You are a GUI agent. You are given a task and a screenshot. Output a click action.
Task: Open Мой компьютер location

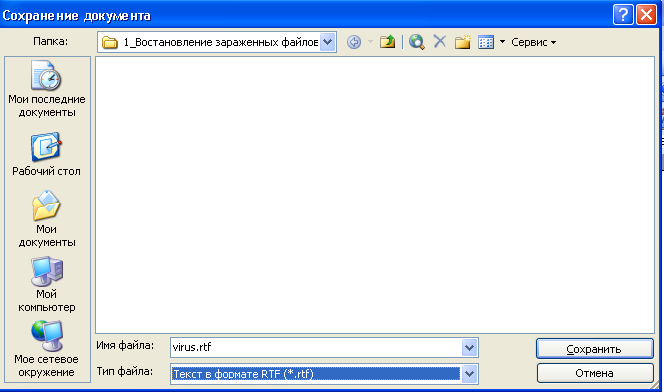47,284
